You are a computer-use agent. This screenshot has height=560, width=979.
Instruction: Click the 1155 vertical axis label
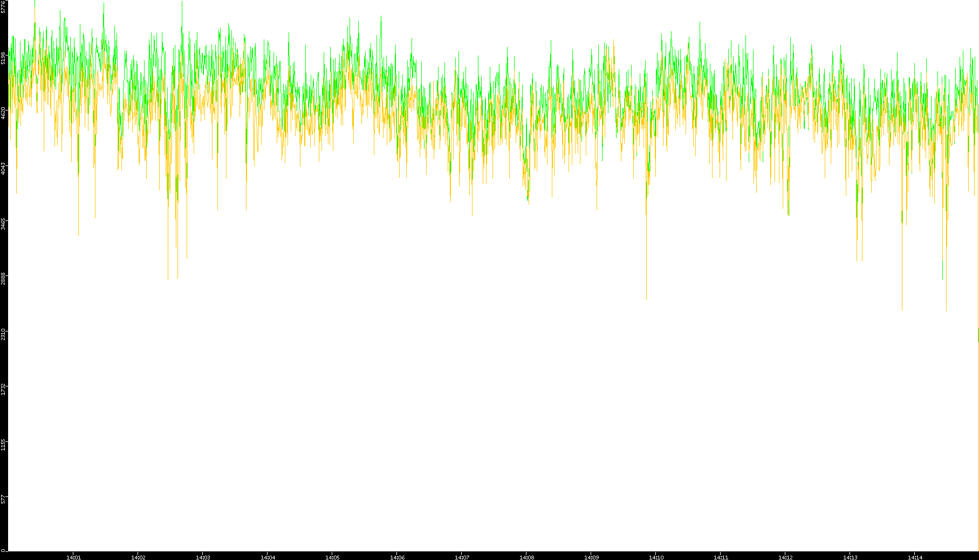4,445
